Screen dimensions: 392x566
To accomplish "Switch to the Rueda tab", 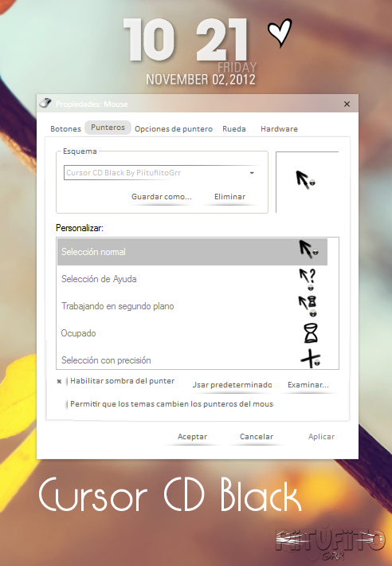I will pyautogui.click(x=234, y=129).
